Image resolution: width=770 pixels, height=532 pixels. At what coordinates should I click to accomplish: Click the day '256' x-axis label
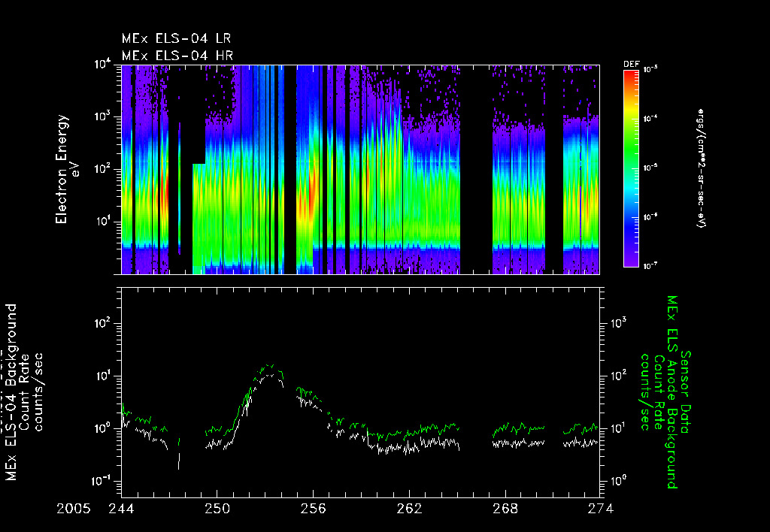(x=313, y=509)
